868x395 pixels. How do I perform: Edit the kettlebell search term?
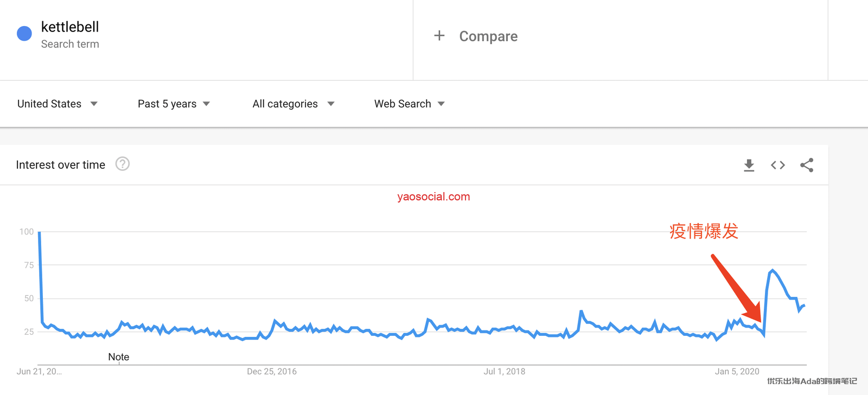tap(70, 27)
